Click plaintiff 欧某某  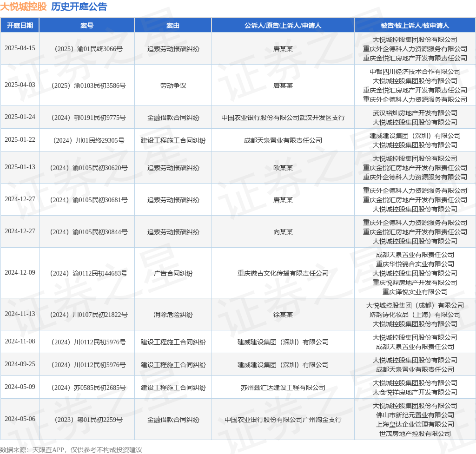tap(283, 168)
